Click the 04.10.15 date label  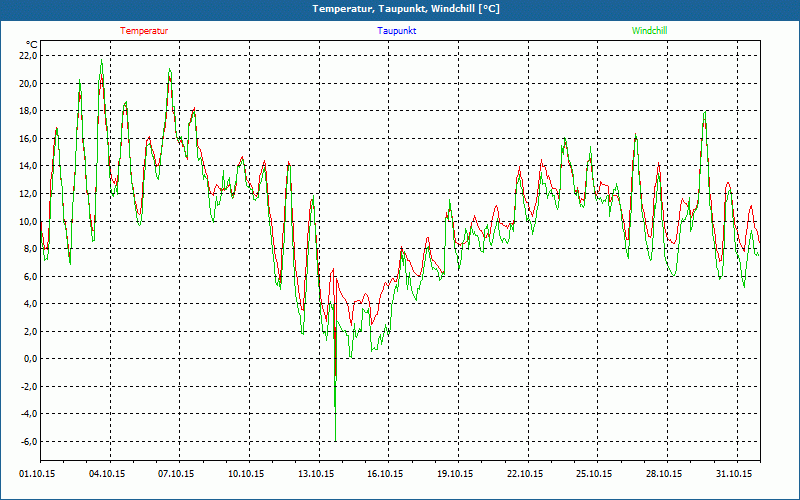click(107, 474)
